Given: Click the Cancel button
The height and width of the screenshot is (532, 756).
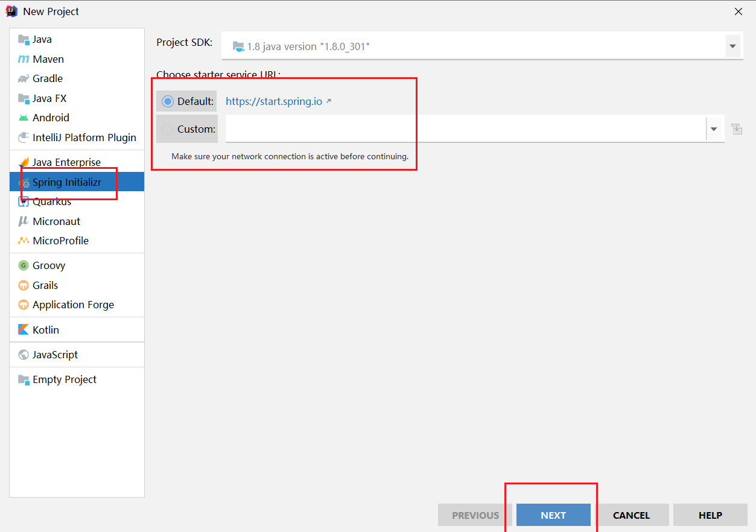Looking at the screenshot, I should coord(631,515).
